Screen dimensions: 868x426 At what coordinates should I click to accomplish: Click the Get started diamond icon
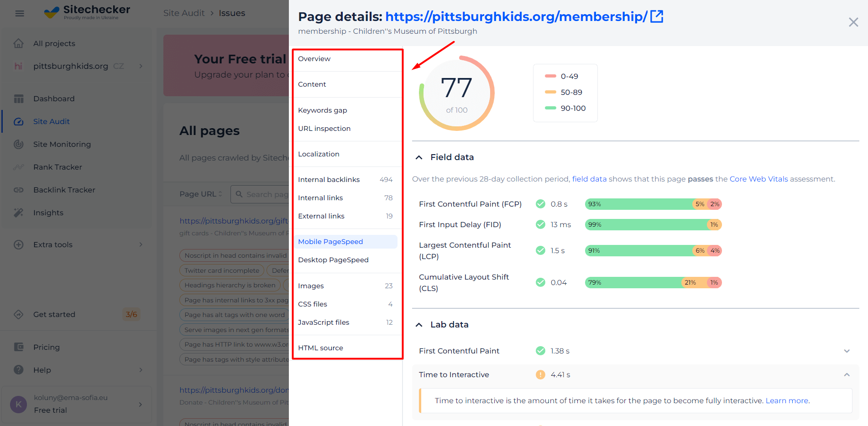click(x=19, y=314)
